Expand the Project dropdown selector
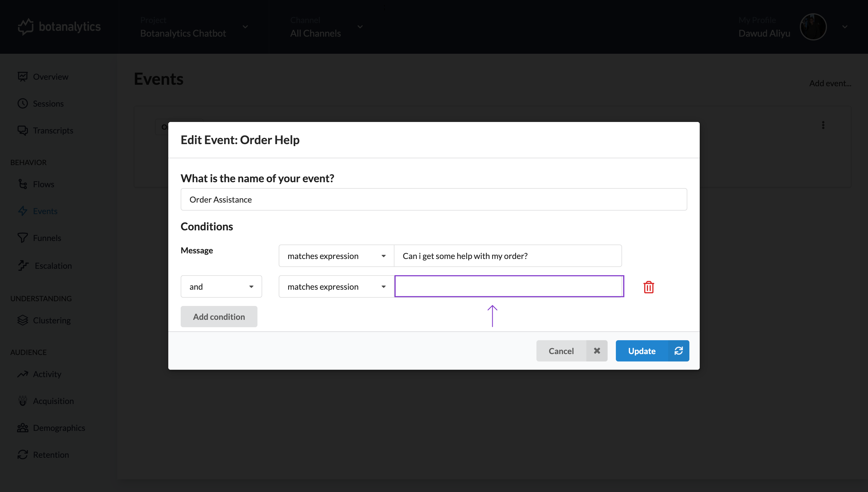The width and height of the screenshot is (868, 492). (245, 27)
